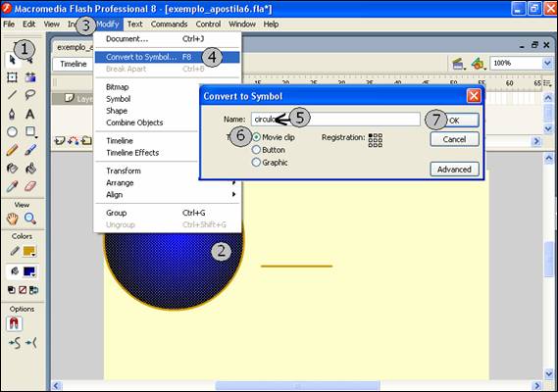This screenshot has height=392, width=558.
Task: Open the Window menu
Action: click(x=242, y=24)
